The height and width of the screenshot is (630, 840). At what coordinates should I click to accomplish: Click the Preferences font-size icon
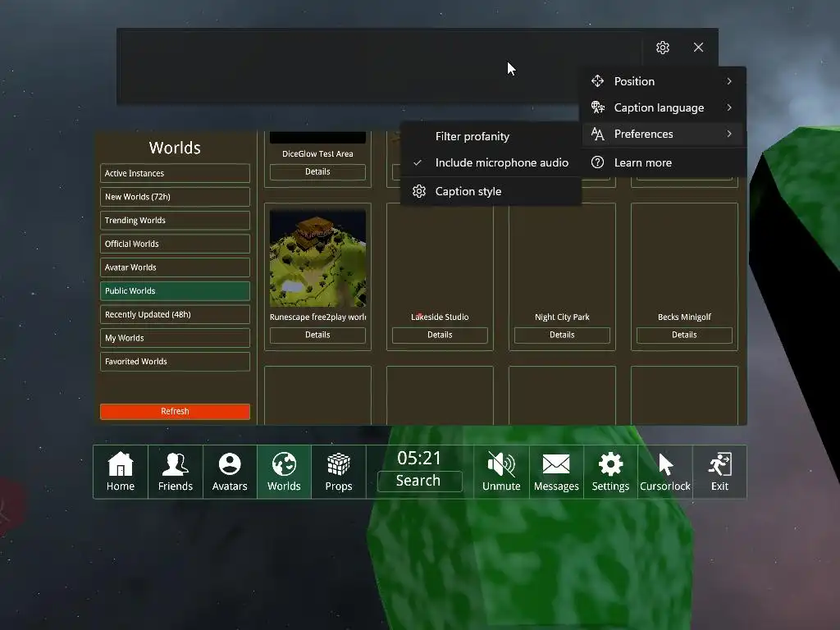point(597,134)
